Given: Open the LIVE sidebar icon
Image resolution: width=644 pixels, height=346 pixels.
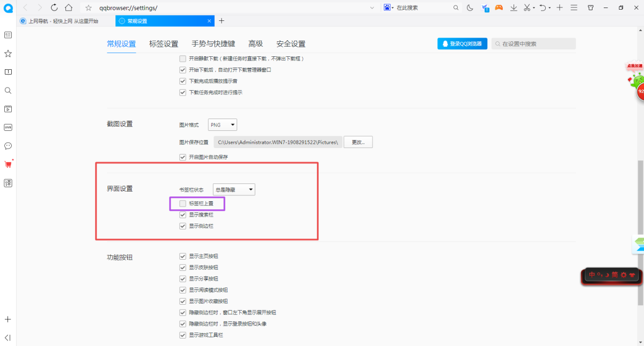Looking at the screenshot, I should coord(8,127).
